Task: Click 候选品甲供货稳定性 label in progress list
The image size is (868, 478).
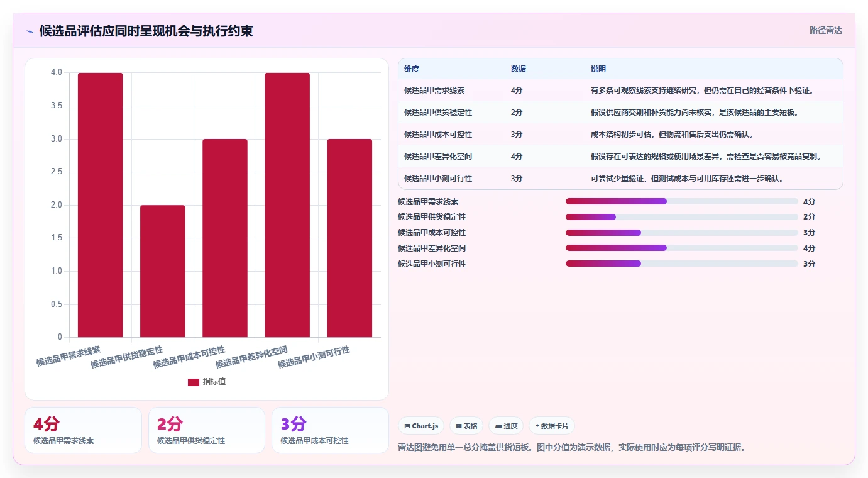Action: pos(432,217)
